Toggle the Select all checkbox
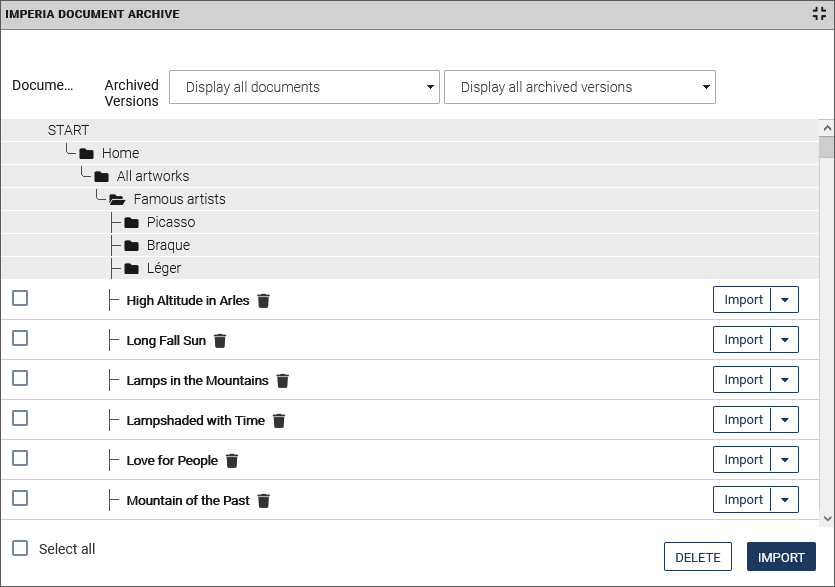Image resolution: width=835 pixels, height=587 pixels. click(x=20, y=548)
